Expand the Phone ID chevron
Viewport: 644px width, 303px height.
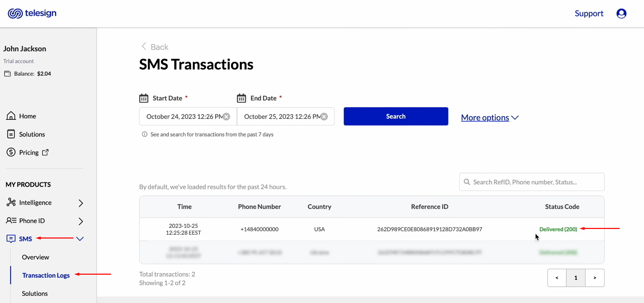pos(81,221)
